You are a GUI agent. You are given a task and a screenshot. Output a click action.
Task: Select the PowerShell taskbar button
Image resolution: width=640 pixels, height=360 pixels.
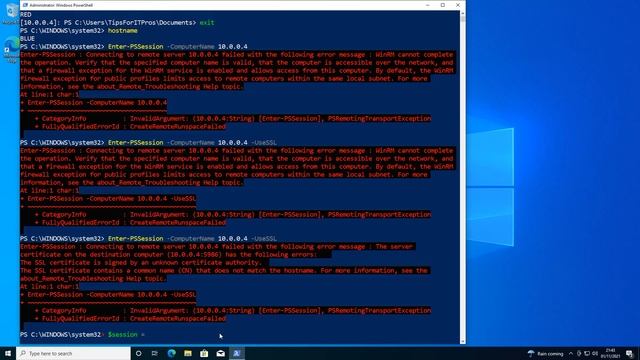click(x=237, y=353)
